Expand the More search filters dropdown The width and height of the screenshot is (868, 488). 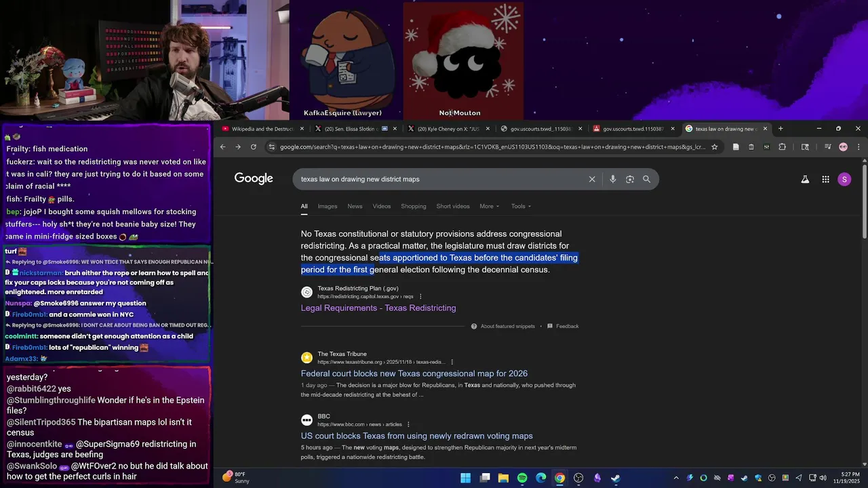click(489, 206)
